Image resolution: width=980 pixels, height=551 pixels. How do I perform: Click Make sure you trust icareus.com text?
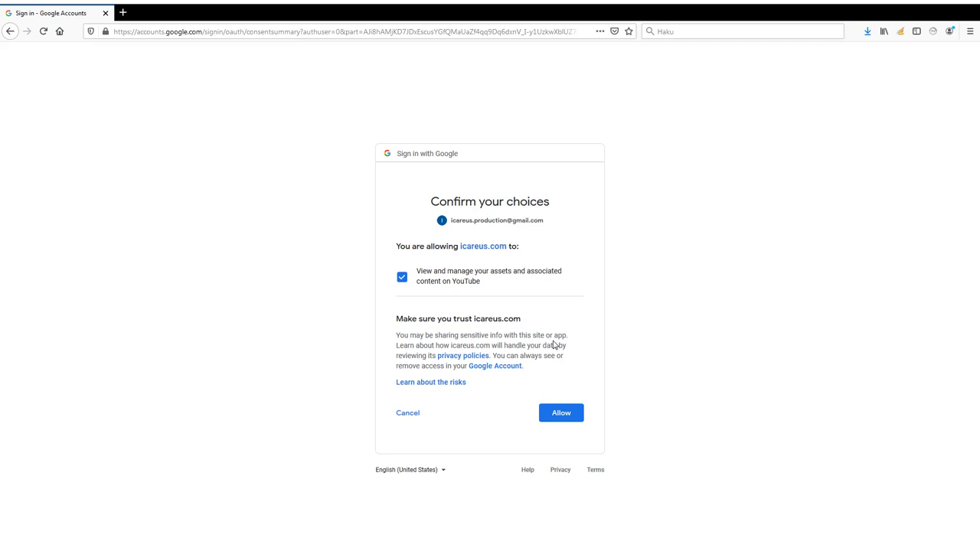point(458,318)
